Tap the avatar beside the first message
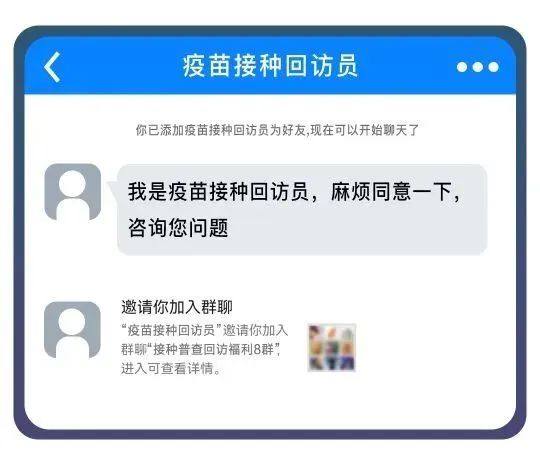 click(73, 192)
